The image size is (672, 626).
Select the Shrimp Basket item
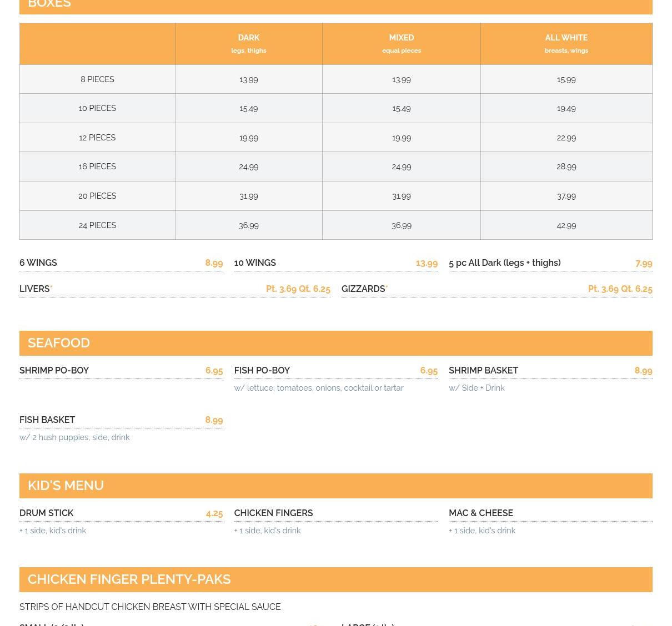coord(483,371)
